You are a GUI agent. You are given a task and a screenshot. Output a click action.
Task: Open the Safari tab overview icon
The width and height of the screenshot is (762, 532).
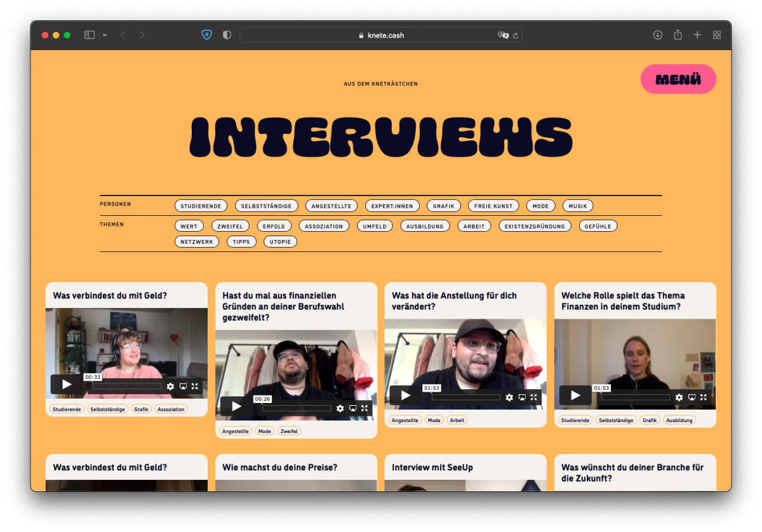[x=717, y=35]
